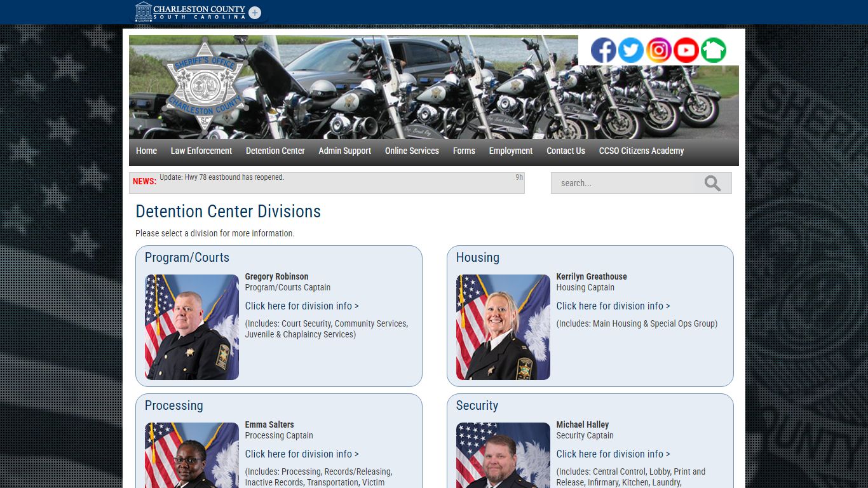The height and width of the screenshot is (488, 868).
Task: Click the Processing card heading
Action: (174, 405)
